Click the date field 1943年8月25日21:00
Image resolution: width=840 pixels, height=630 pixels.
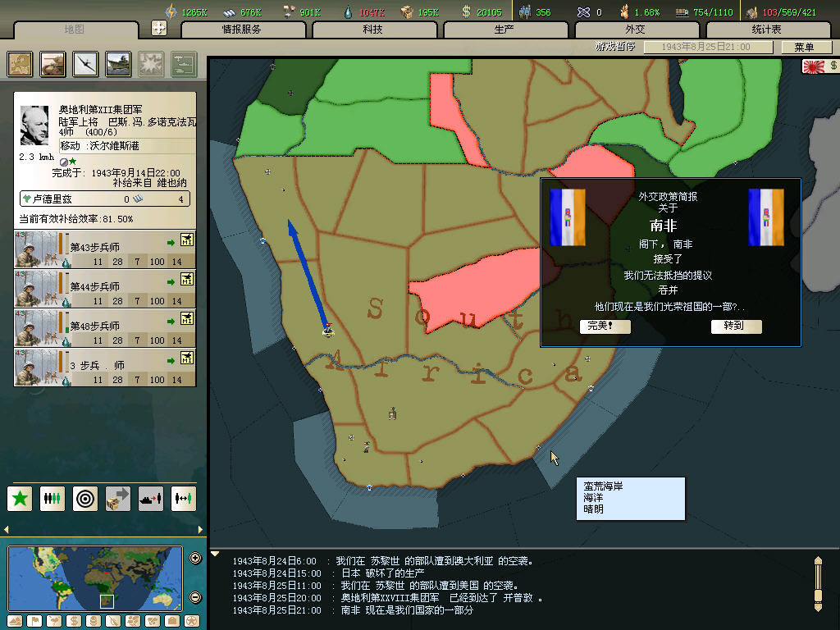point(708,47)
